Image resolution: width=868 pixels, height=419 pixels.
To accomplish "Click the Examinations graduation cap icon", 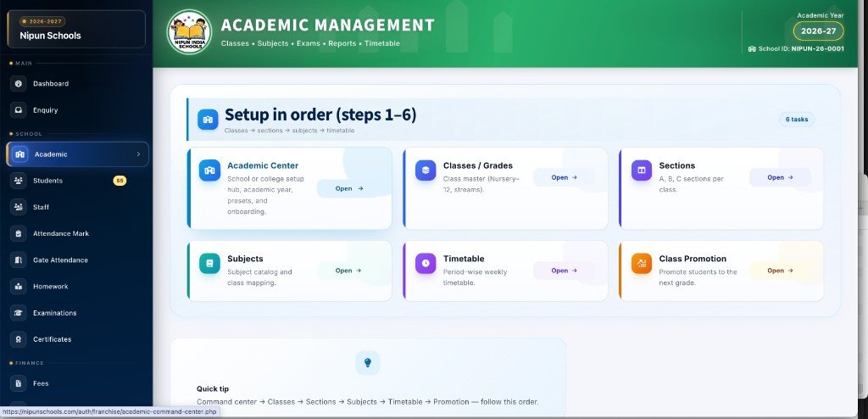I will [x=19, y=313].
